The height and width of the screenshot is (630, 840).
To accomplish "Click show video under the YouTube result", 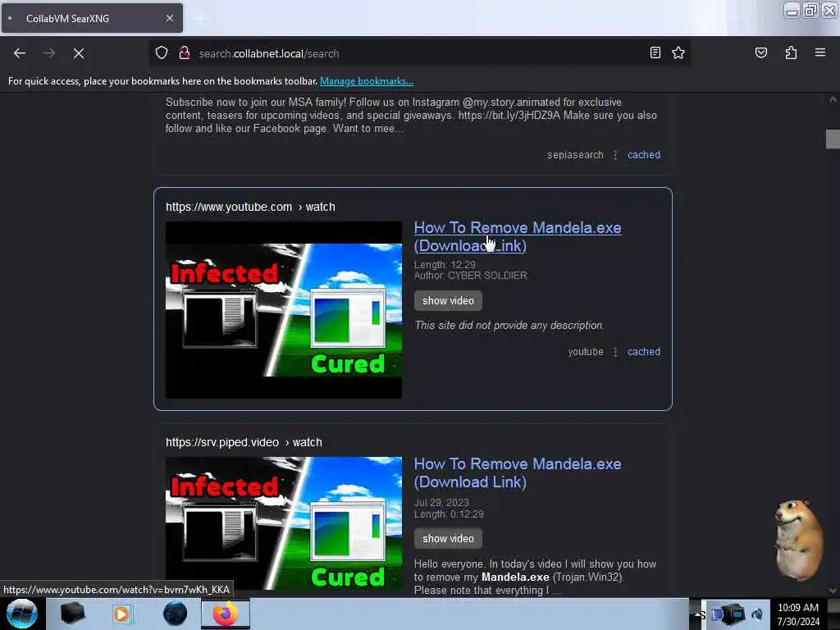I will point(448,300).
